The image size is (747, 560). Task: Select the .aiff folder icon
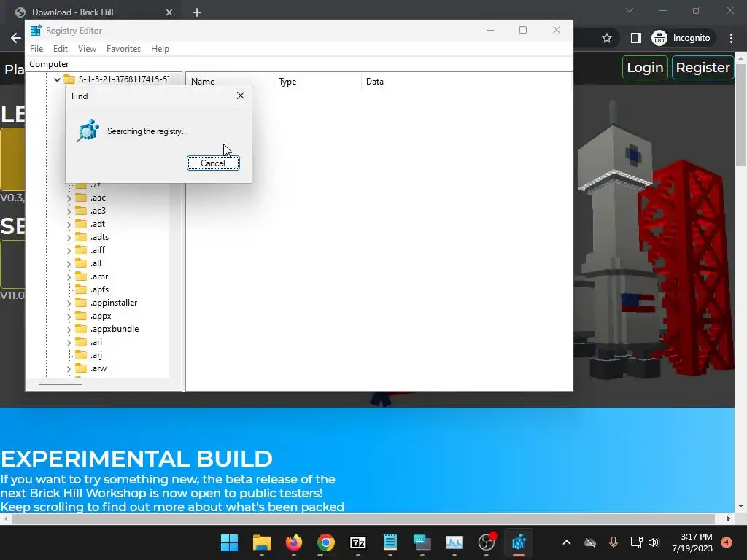(81, 250)
